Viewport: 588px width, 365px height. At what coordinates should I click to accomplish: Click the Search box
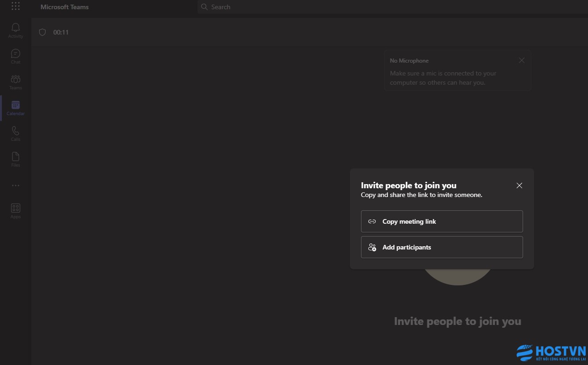pyautogui.click(x=393, y=7)
